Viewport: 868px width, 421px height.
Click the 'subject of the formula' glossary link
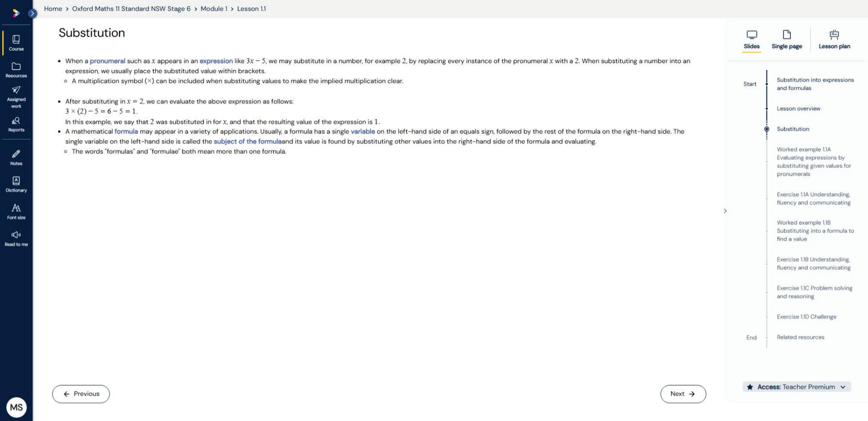click(x=248, y=142)
